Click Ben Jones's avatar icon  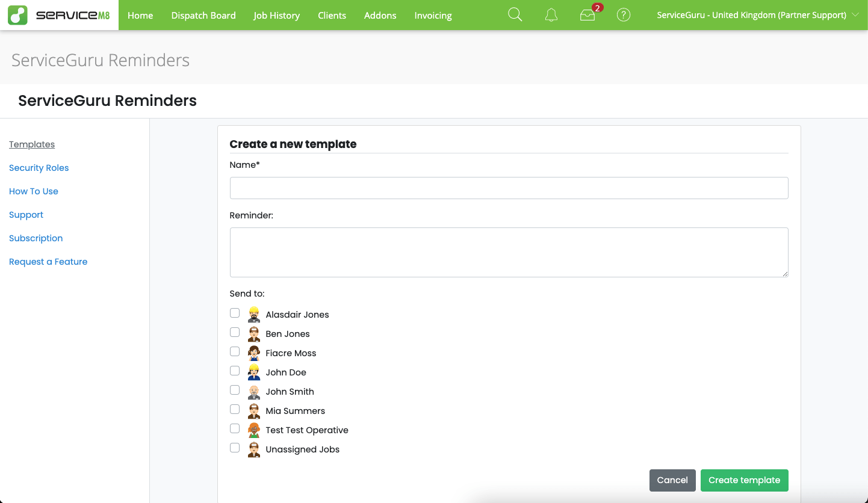pyautogui.click(x=254, y=334)
